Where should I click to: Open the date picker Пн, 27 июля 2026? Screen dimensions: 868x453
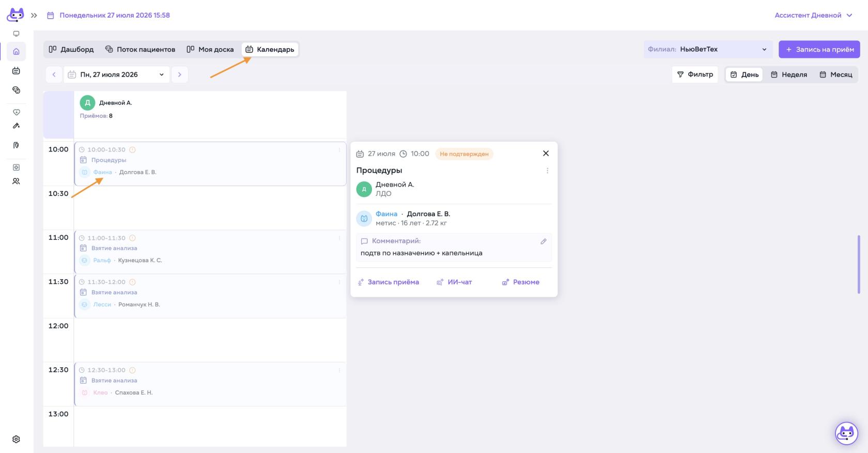pos(116,74)
